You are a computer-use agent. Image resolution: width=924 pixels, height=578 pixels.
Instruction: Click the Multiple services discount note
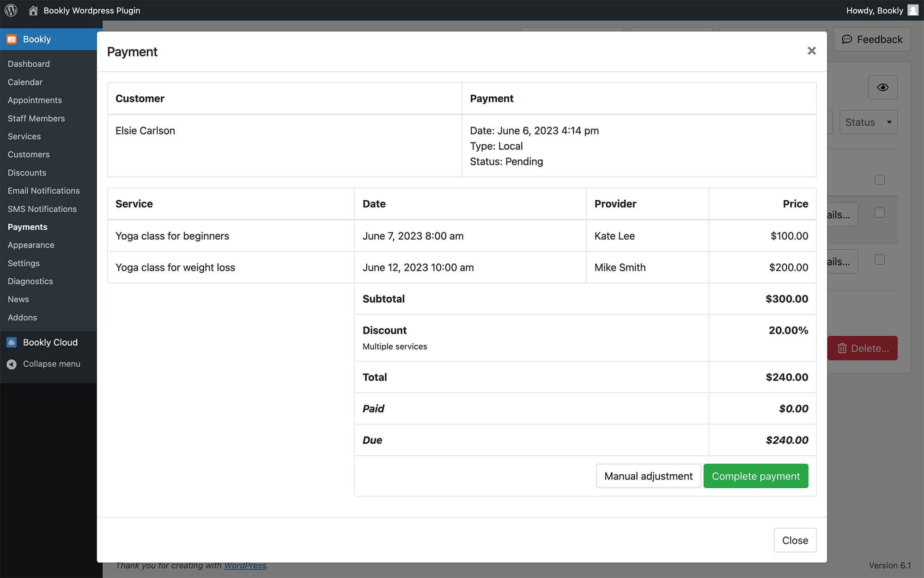click(395, 346)
